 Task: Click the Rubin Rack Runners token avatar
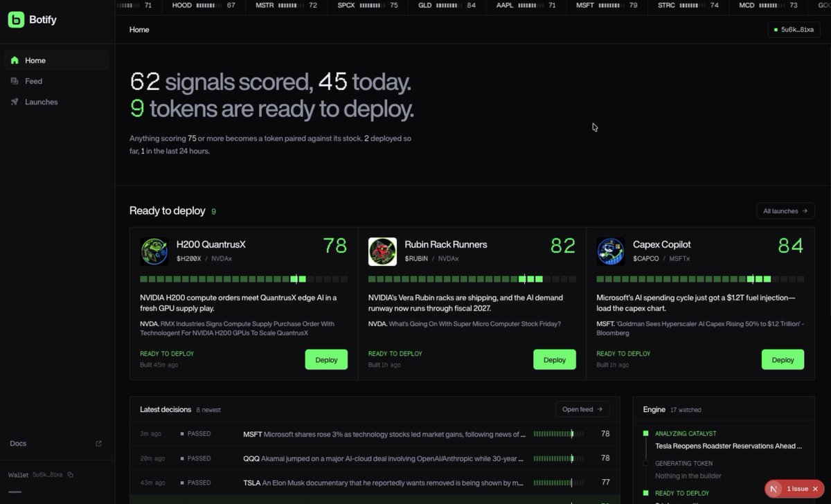382,252
